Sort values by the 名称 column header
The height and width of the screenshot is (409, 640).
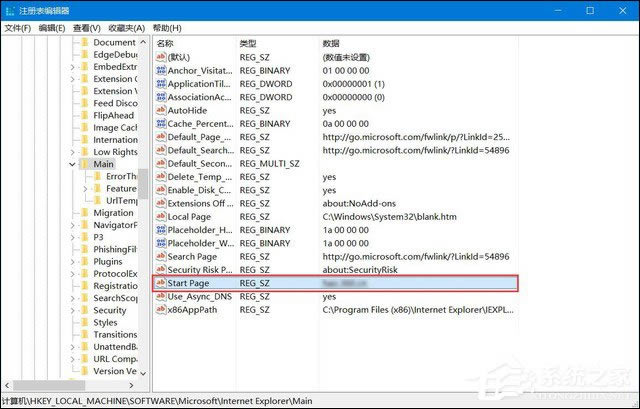pyautogui.click(x=166, y=44)
